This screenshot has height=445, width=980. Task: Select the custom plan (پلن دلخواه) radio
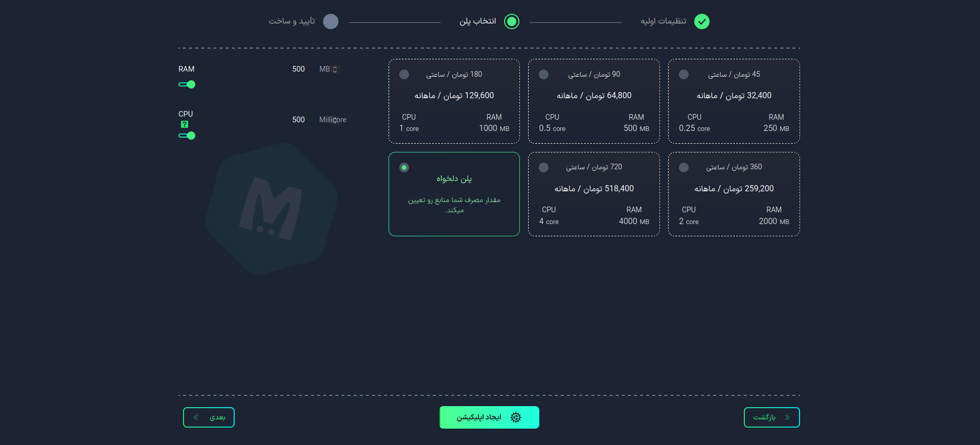point(404,167)
